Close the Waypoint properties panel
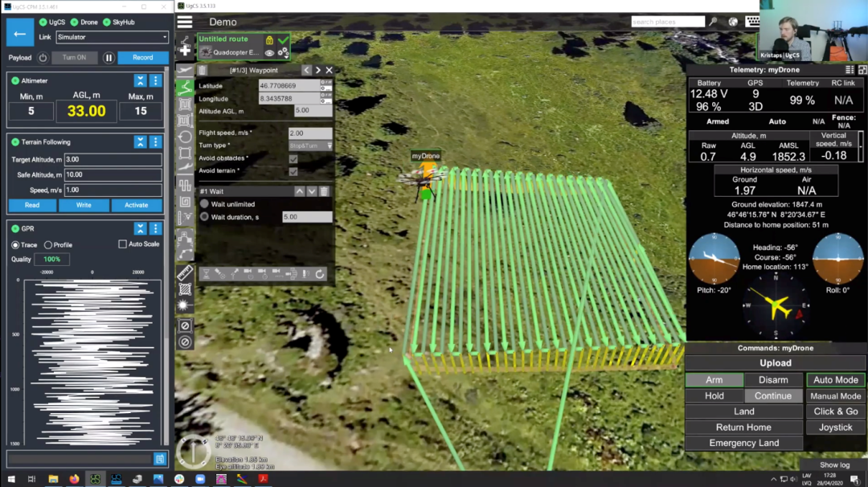Viewport: 868px width, 487px height. click(x=330, y=70)
